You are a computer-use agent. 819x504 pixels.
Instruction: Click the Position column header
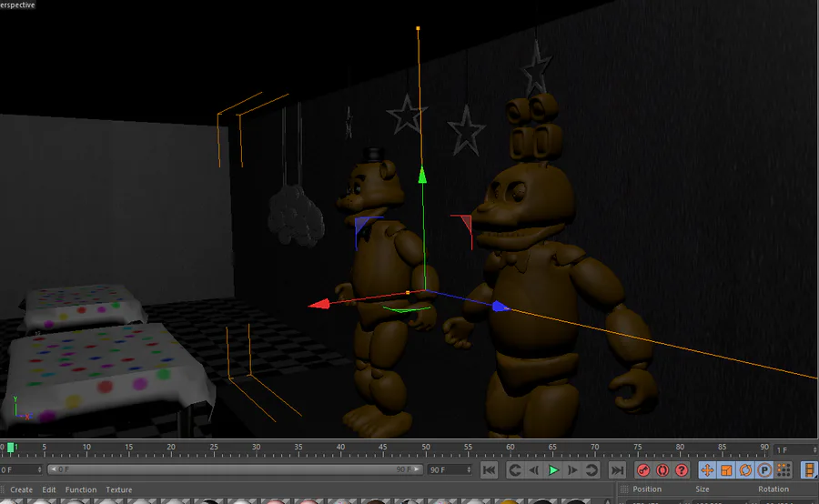click(x=647, y=489)
